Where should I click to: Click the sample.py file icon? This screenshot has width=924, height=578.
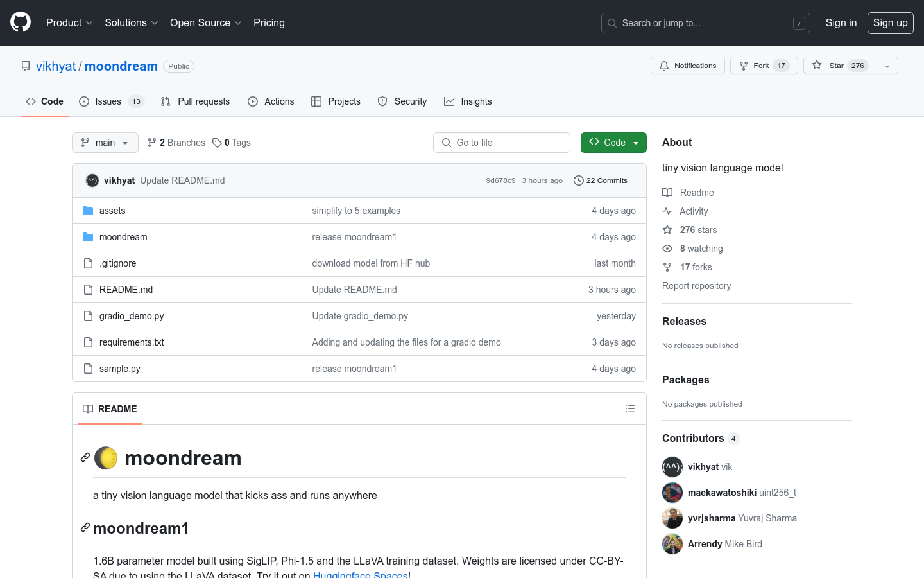click(x=88, y=369)
